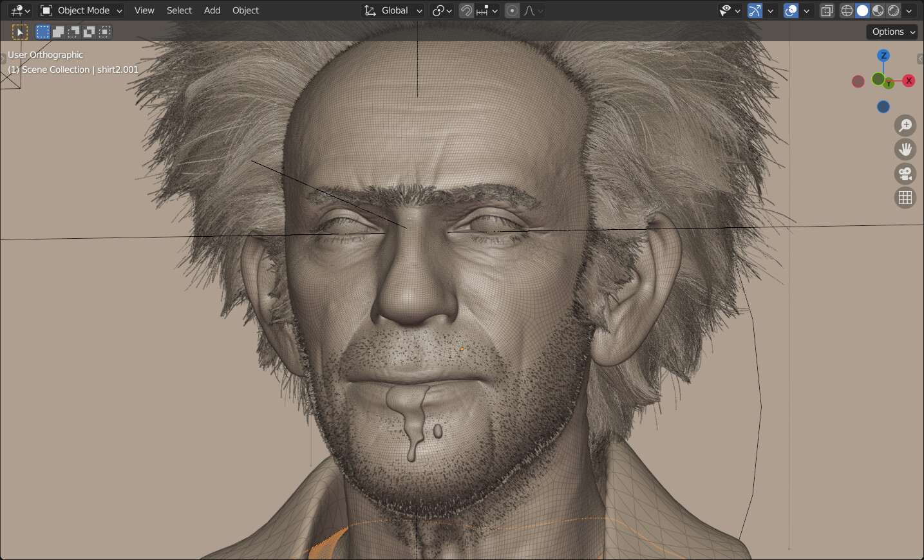Open viewport shading options dropdown
Viewport: 924px width, 560px height.
tap(909, 10)
